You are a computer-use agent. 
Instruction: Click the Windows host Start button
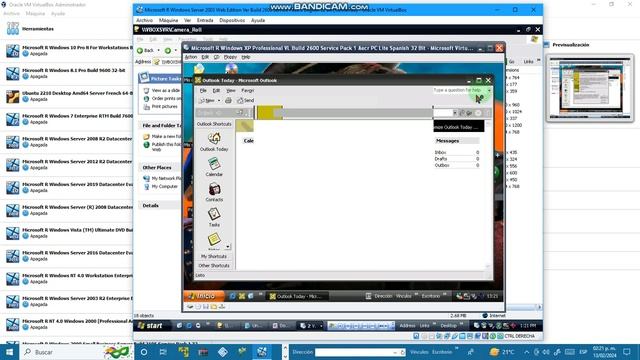pos(9,352)
